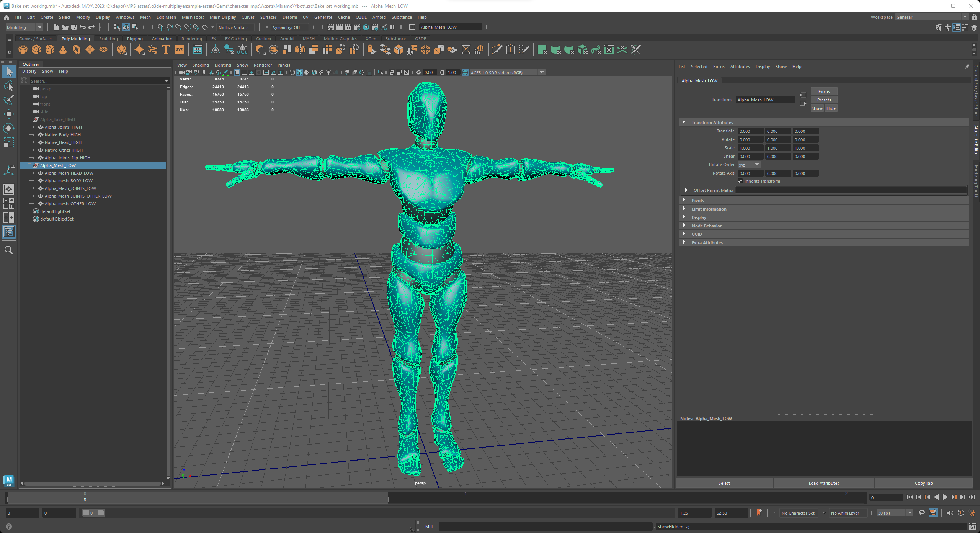
Task: Open the Script Editor icon at bottom right
Action: (x=973, y=527)
